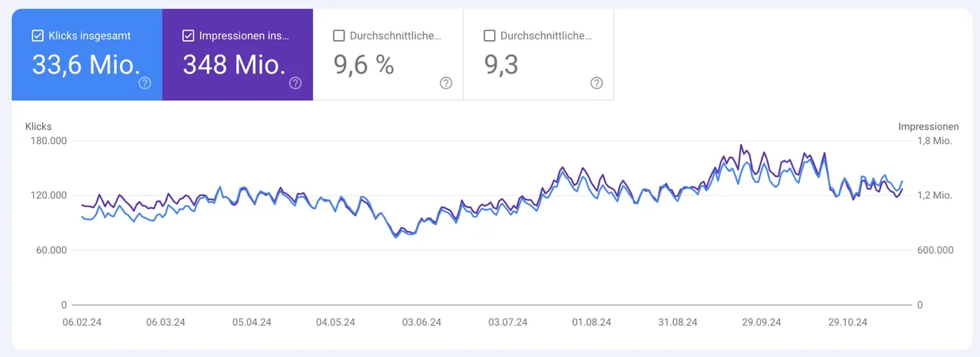Click the 01.08.24 date label
The image size is (980, 357).
591,323
